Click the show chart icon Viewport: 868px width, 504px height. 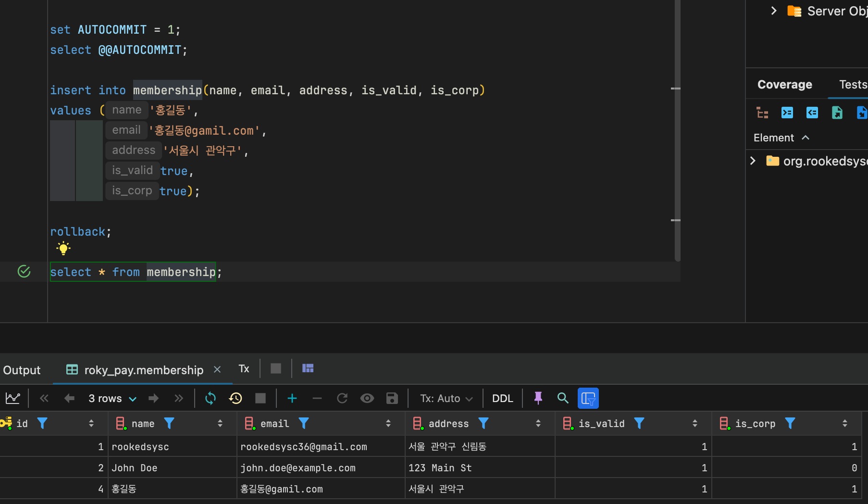(x=13, y=398)
